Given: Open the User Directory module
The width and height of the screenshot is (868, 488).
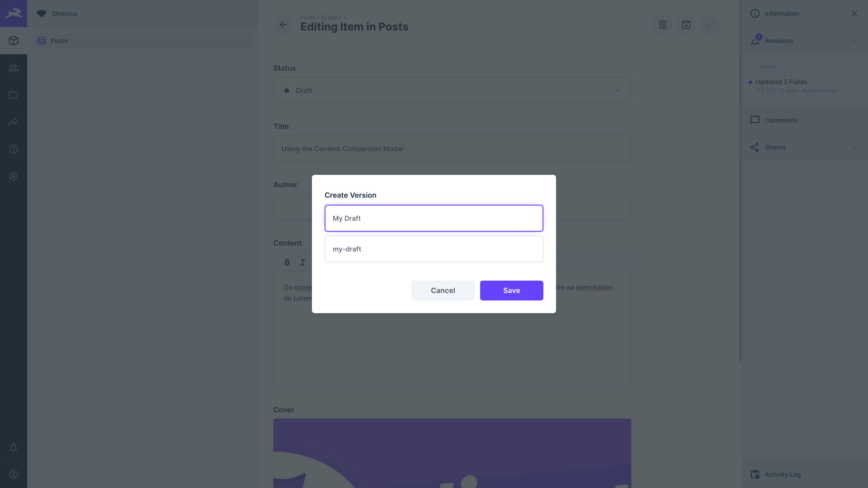Looking at the screenshot, I should [x=13, y=68].
